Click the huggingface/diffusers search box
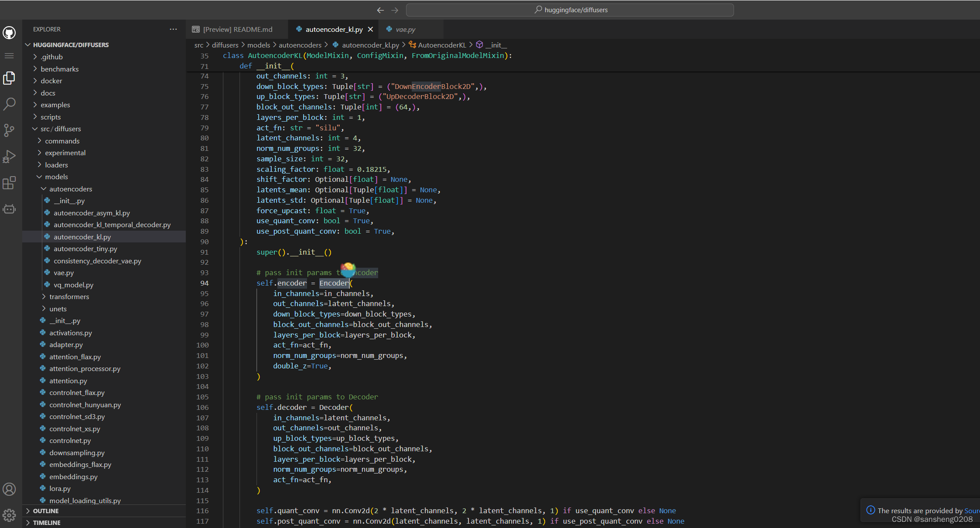 [570, 10]
